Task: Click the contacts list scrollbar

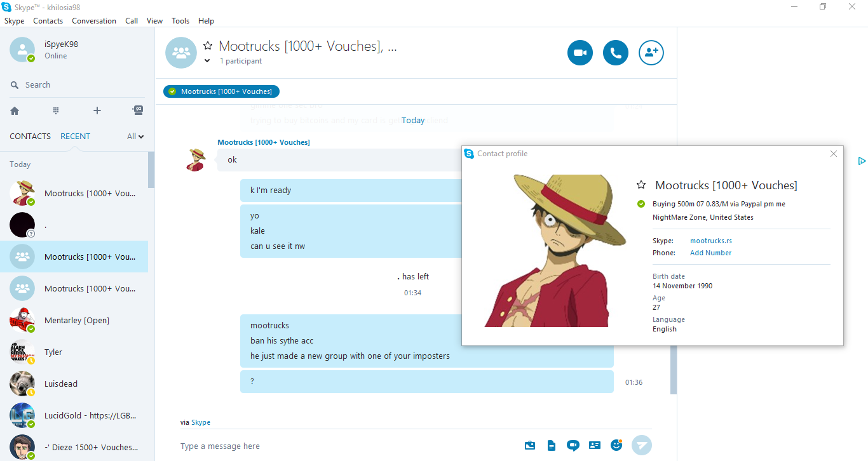Action: [x=151, y=170]
